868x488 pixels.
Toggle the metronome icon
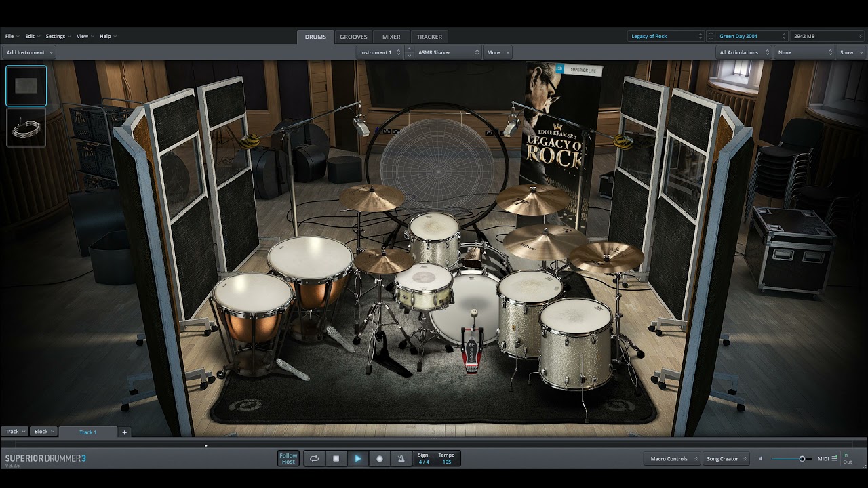(401, 459)
